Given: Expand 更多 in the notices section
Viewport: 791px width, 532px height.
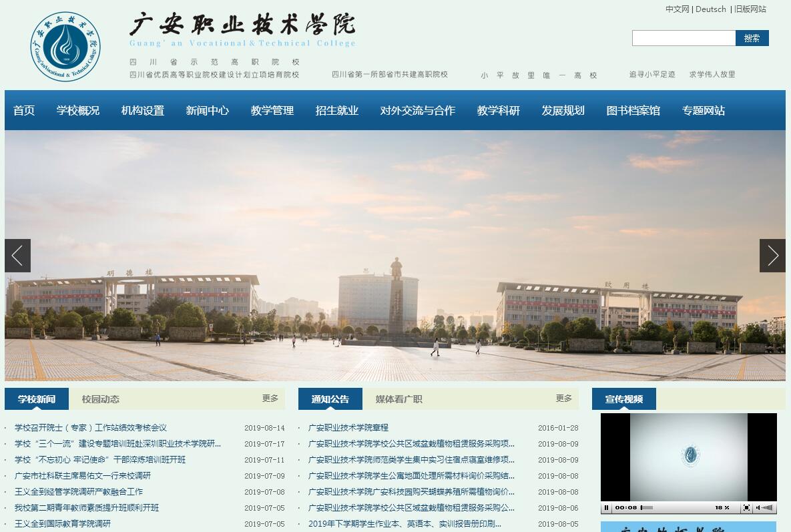Looking at the screenshot, I should pos(564,398).
